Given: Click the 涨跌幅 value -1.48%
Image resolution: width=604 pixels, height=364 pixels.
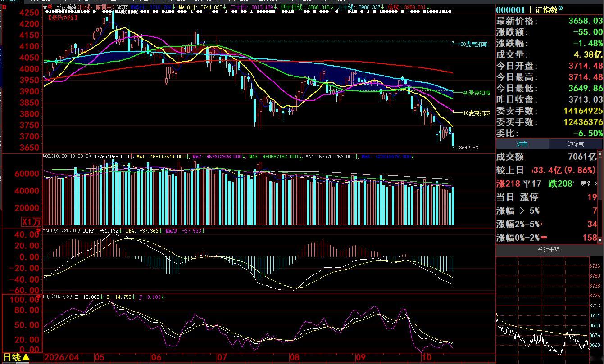Looking at the screenshot, I should click(587, 43).
